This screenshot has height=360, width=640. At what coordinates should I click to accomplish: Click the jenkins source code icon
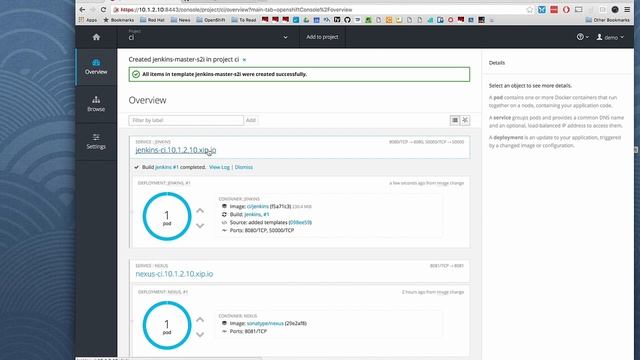click(x=224, y=222)
